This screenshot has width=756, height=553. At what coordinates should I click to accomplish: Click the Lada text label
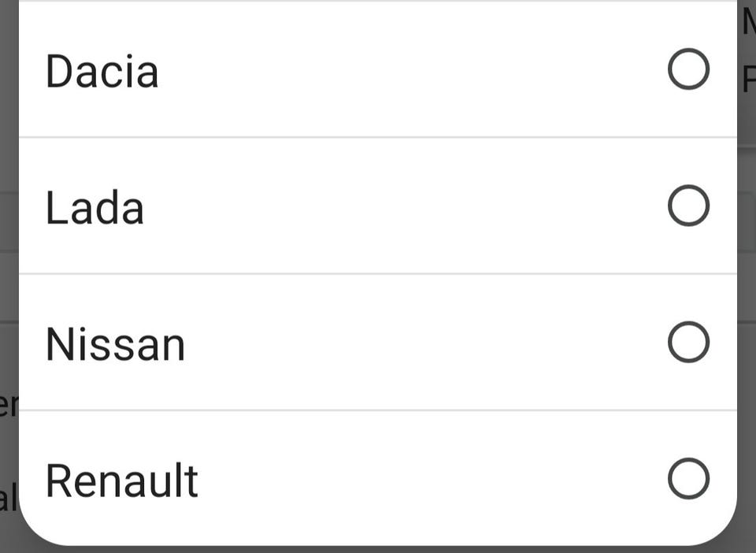[x=94, y=208]
